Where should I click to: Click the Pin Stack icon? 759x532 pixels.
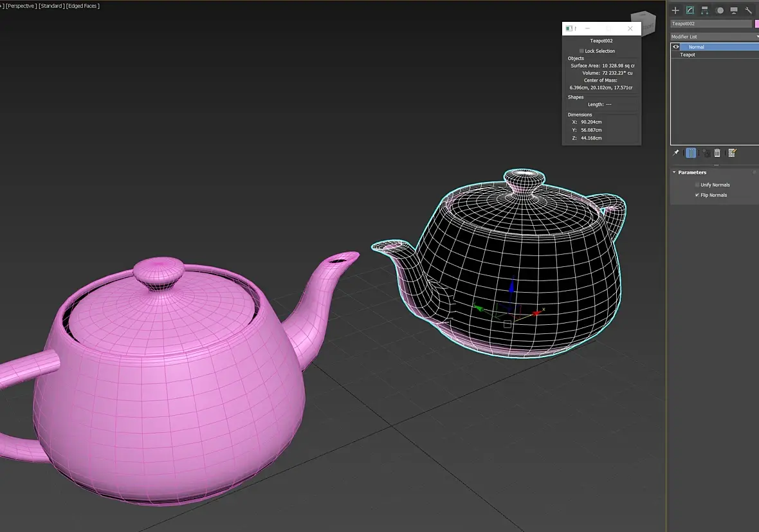tap(676, 153)
